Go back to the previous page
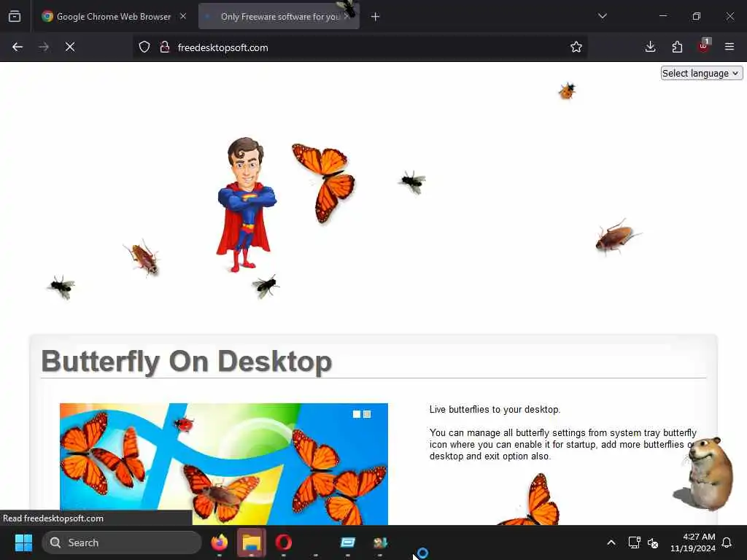Screen dimensions: 747x560 pos(18,47)
